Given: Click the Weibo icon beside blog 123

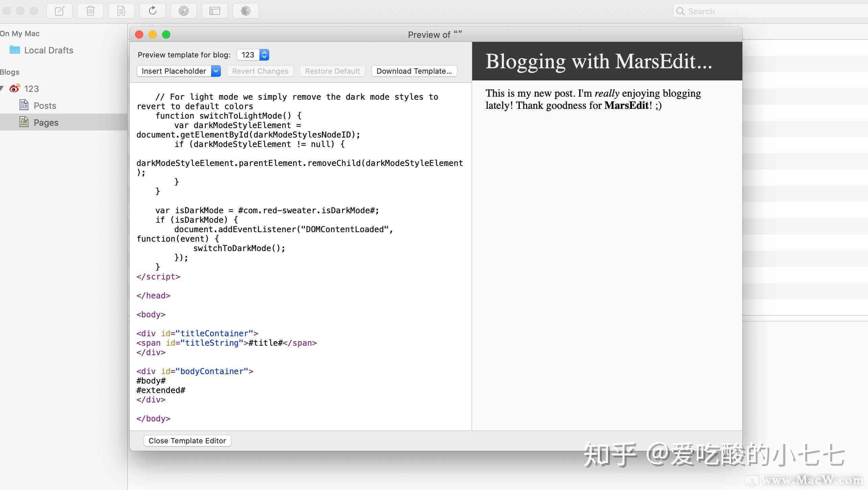Looking at the screenshot, I should pyautogui.click(x=15, y=89).
